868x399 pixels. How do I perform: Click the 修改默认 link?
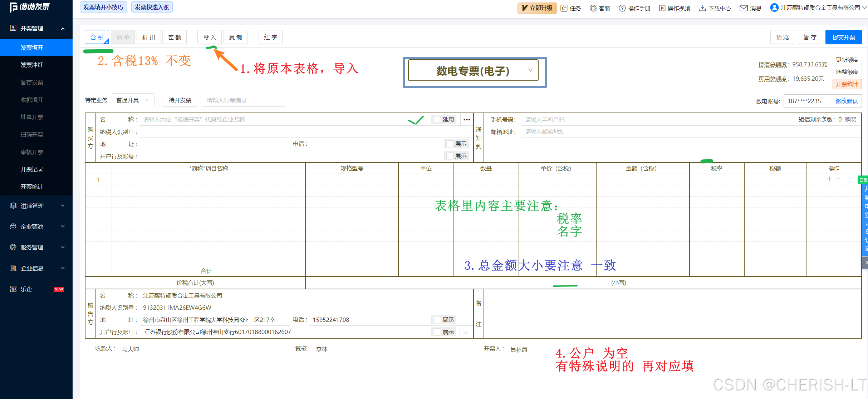(x=846, y=101)
